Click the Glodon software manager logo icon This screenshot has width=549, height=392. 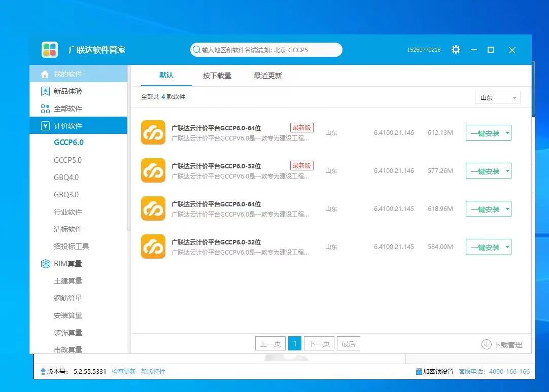(x=50, y=50)
